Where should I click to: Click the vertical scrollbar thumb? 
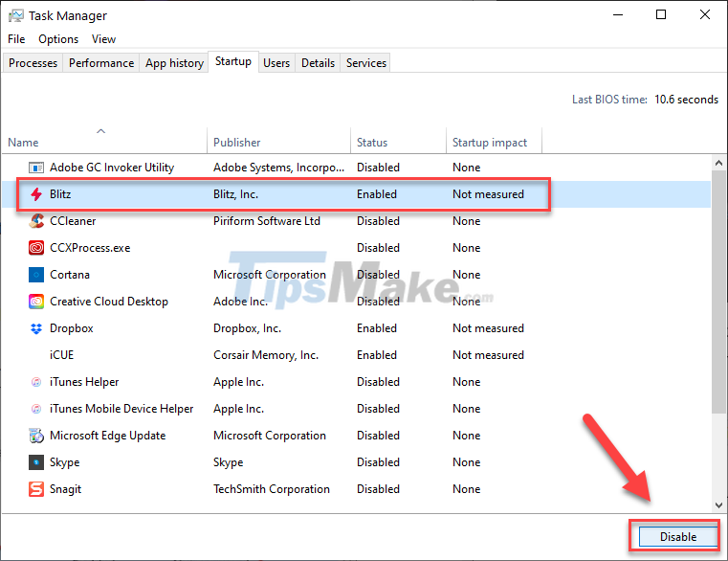(x=718, y=291)
